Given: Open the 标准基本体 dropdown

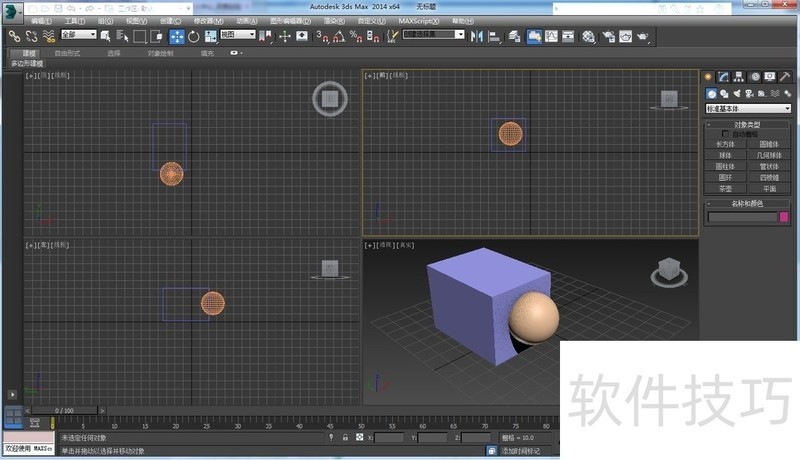Looking at the screenshot, I should coord(748,108).
